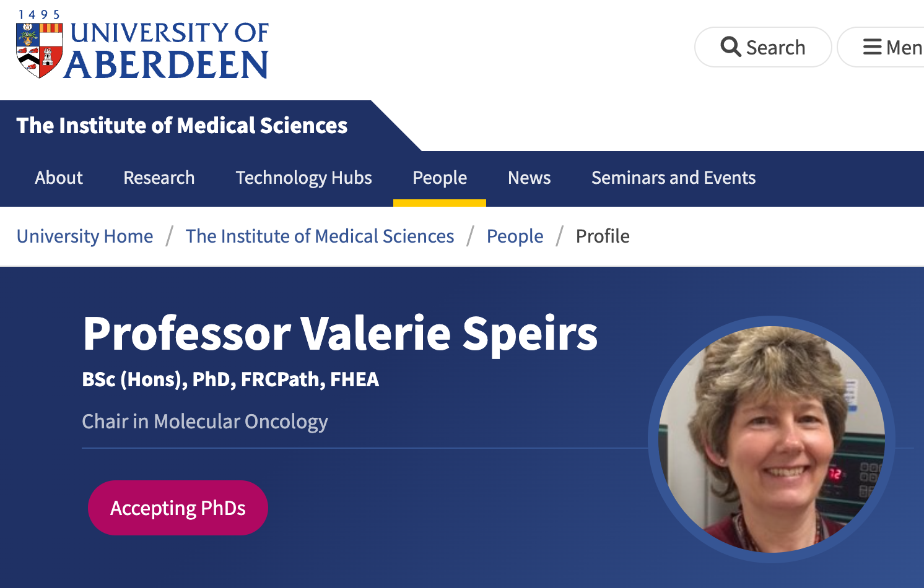Click the Chair in Molecular Oncology subtitle

[x=205, y=422]
